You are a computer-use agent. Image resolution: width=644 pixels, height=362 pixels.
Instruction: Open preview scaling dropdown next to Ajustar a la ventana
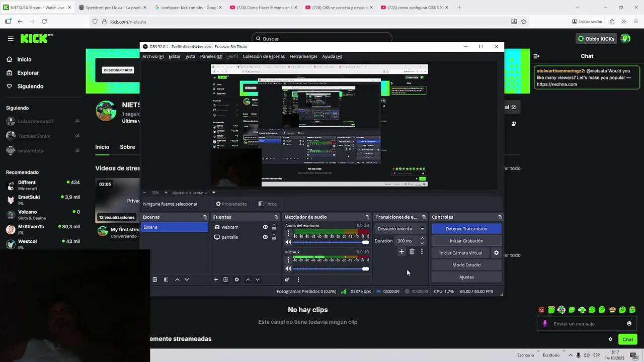pyautogui.click(x=213, y=193)
